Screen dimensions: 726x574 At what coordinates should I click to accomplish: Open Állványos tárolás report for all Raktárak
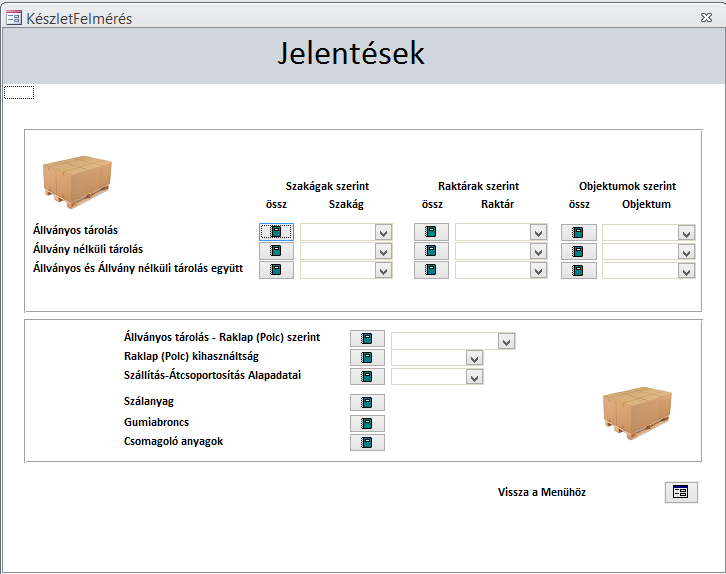click(431, 232)
